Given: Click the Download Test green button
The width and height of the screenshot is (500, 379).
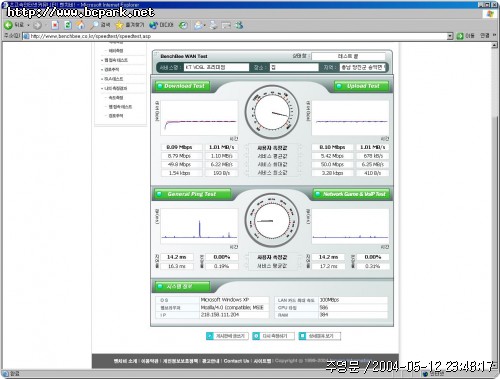Looking at the screenshot, I should coord(182,86).
